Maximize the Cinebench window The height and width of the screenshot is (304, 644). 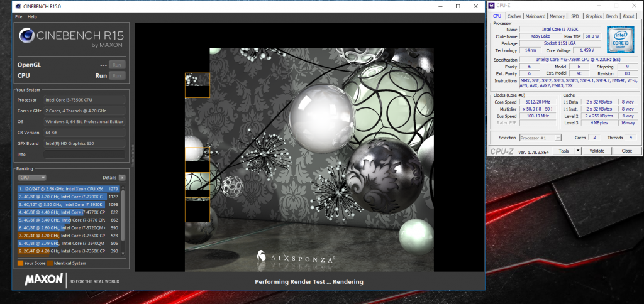click(x=458, y=6)
